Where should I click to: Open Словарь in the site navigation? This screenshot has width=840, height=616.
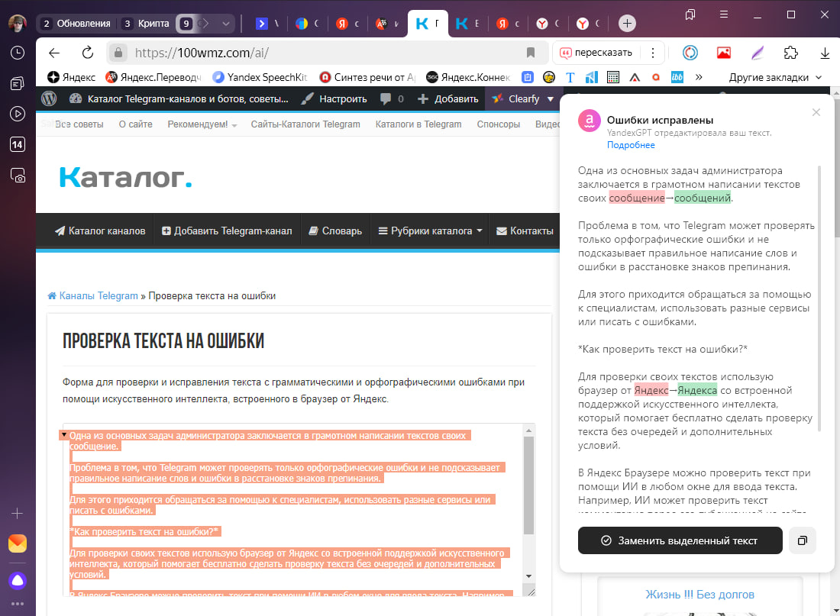(x=334, y=231)
